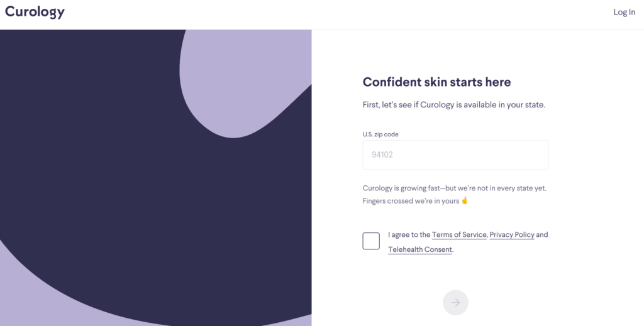Click the "Fingers crossed we're in yours" text
The image size is (644, 326).
click(411, 201)
